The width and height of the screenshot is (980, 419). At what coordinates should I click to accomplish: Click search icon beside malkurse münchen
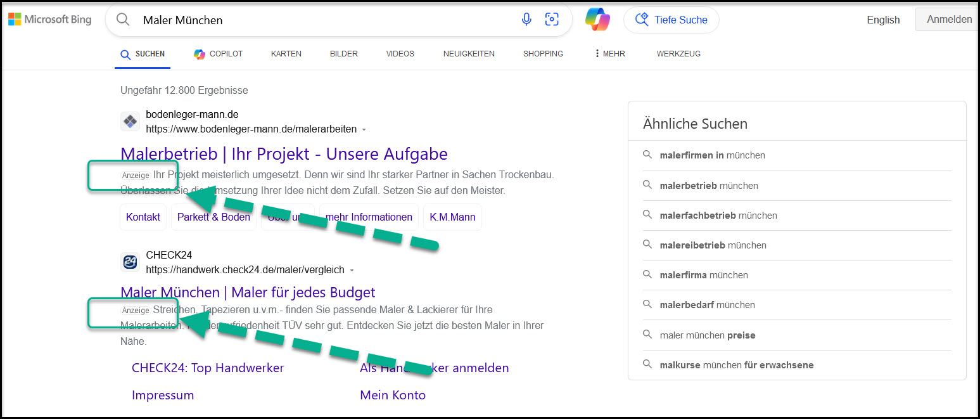pos(647,364)
